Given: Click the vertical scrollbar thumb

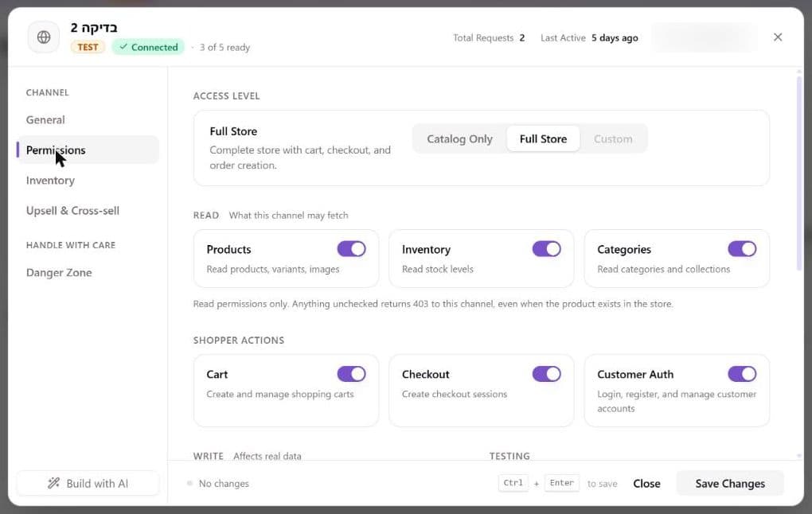Looking at the screenshot, I should tap(799, 173).
